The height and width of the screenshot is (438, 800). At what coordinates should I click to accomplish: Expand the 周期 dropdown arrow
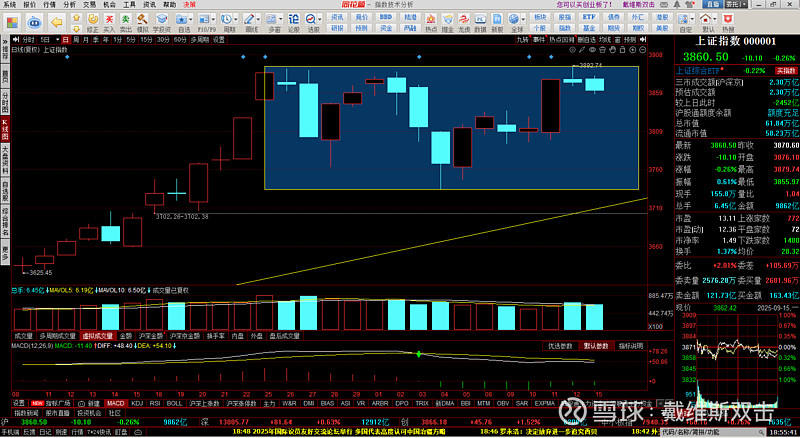point(236,19)
